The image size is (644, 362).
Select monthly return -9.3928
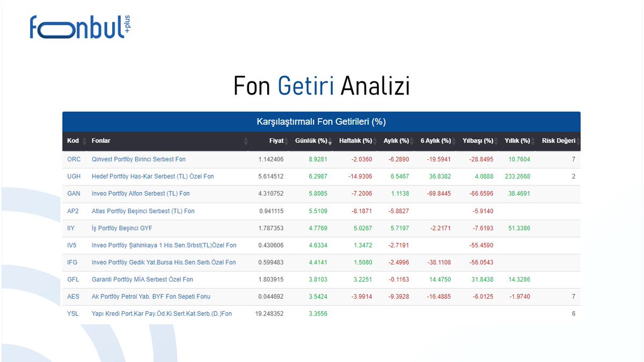click(x=399, y=297)
